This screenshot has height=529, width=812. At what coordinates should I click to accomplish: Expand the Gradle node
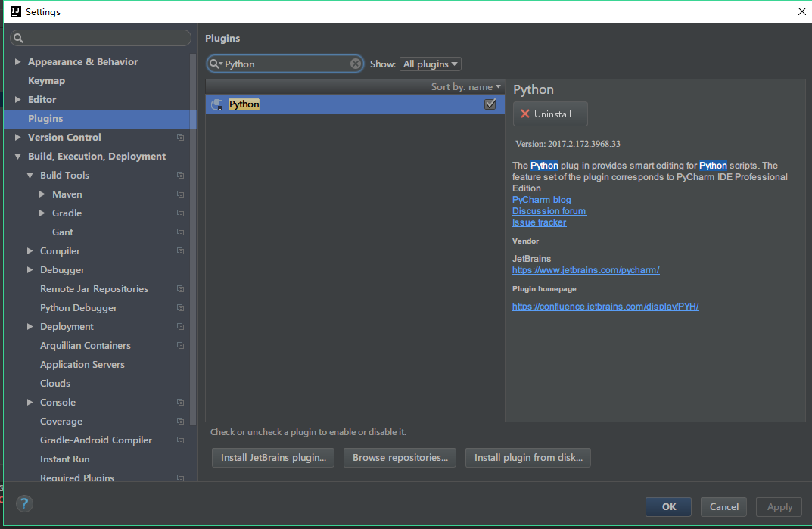42,213
